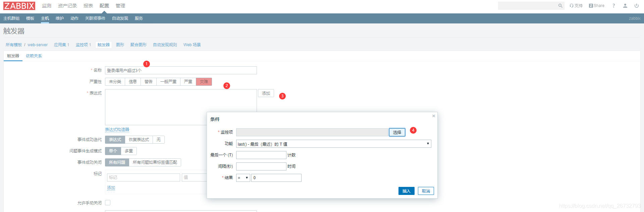Click the 名称 input field

pos(181,70)
